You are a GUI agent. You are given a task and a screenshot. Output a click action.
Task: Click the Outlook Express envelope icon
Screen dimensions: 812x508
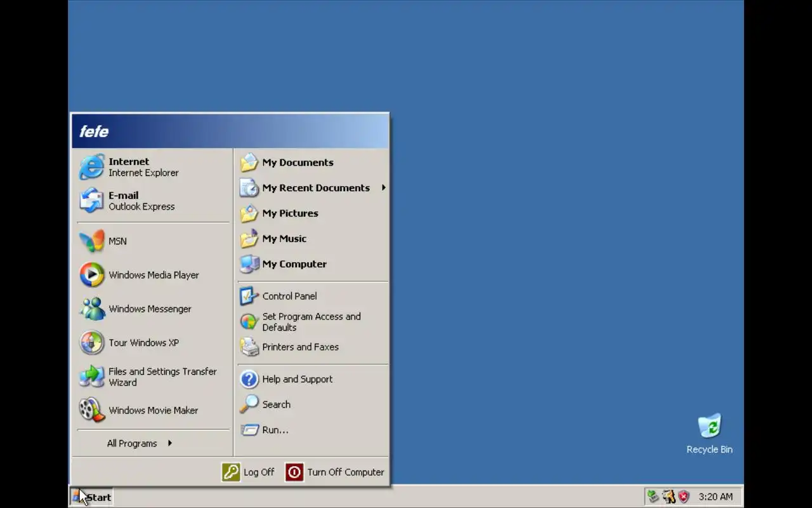pyautogui.click(x=91, y=201)
